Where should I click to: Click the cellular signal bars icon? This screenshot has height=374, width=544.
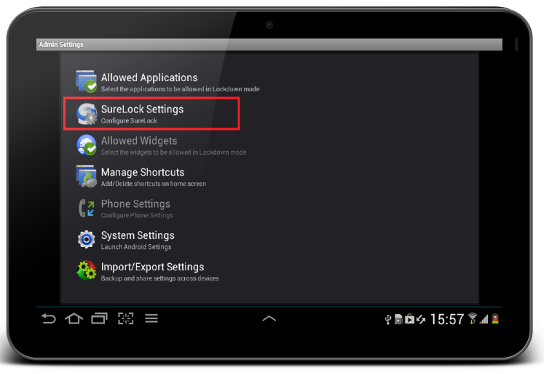[x=484, y=319]
